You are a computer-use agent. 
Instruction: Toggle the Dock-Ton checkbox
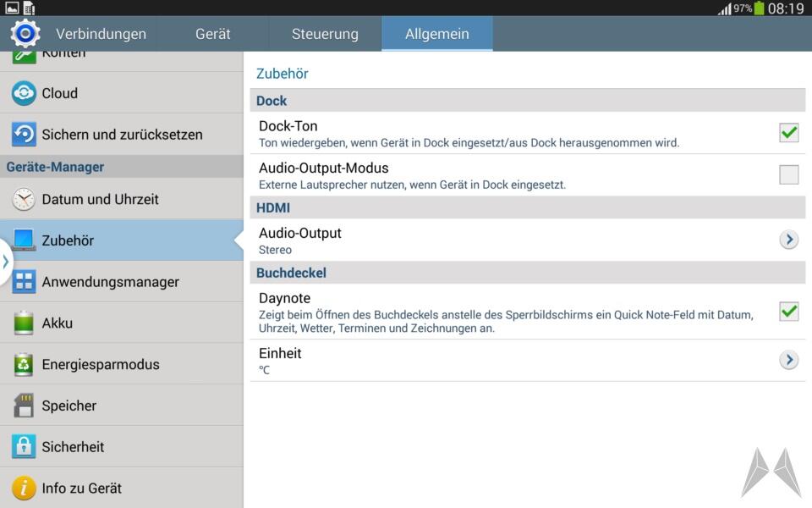click(x=788, y=133)
